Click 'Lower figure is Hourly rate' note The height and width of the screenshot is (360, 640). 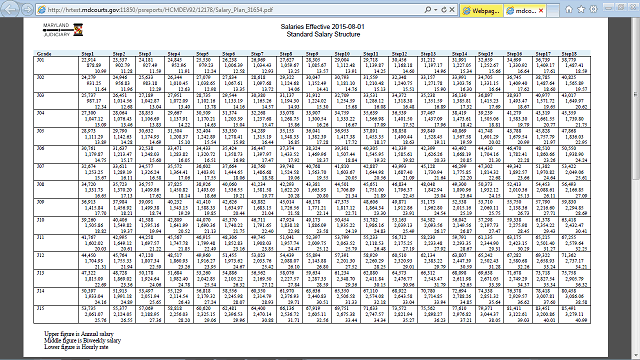76,347
